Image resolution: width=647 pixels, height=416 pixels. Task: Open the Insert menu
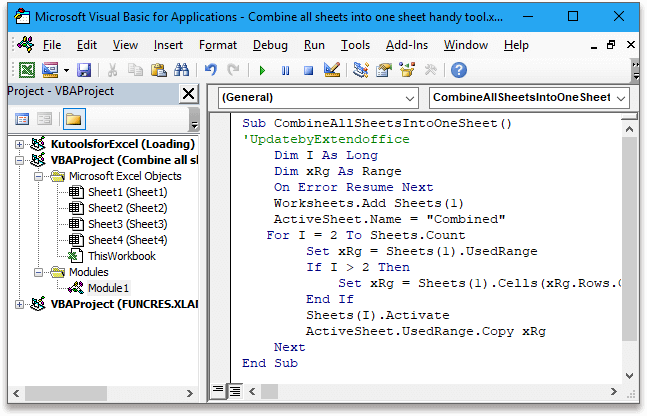168,45
